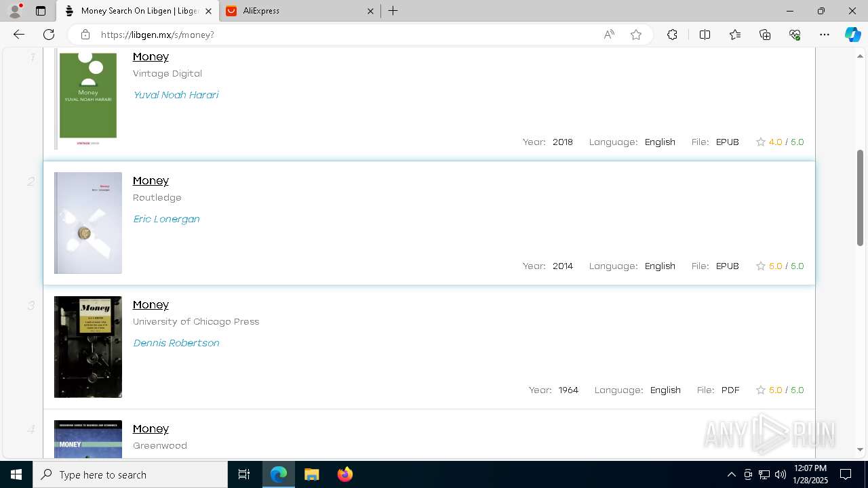Open Money title by Yuval Noah Harari
Screen dimensions: 868x488
(x=151, y=56)
